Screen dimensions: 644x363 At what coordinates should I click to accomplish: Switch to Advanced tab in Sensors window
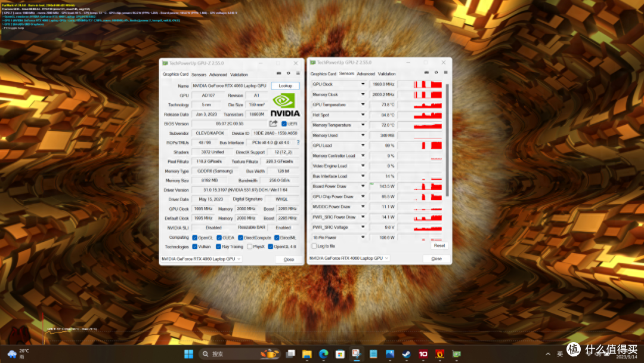tap(366, 74)
